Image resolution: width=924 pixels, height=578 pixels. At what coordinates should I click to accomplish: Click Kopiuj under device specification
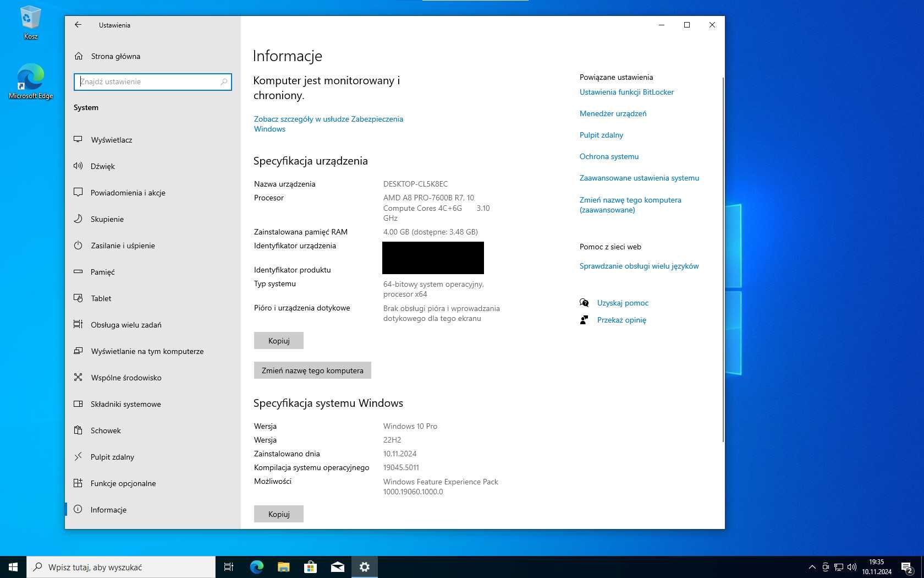pos(279,341)
